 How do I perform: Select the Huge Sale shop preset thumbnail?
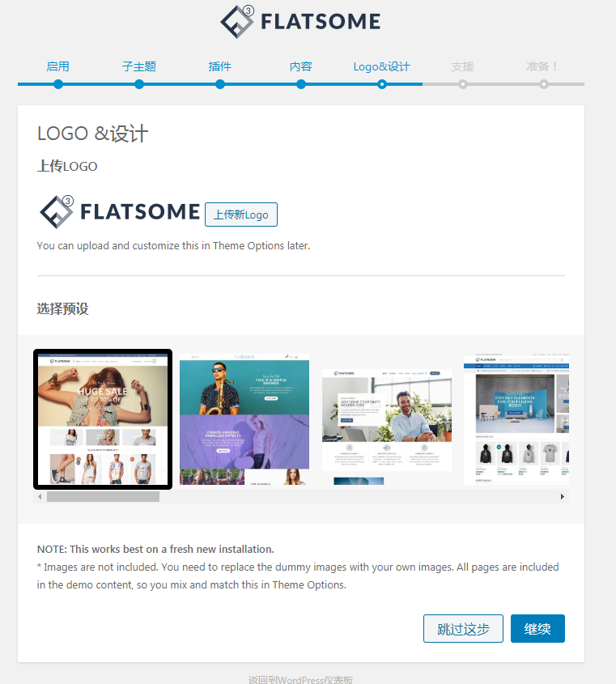(103, 419)
